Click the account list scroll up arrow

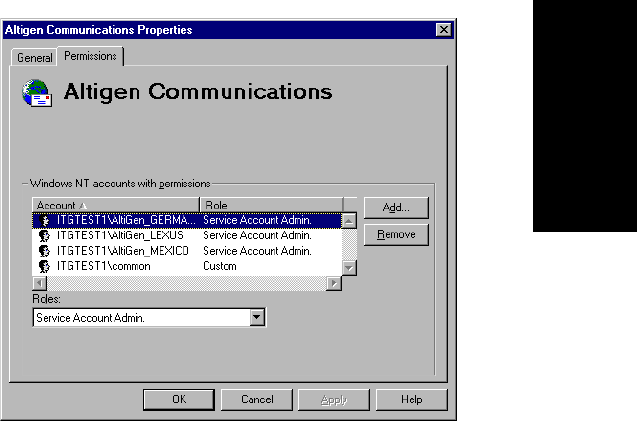[349, 221]
